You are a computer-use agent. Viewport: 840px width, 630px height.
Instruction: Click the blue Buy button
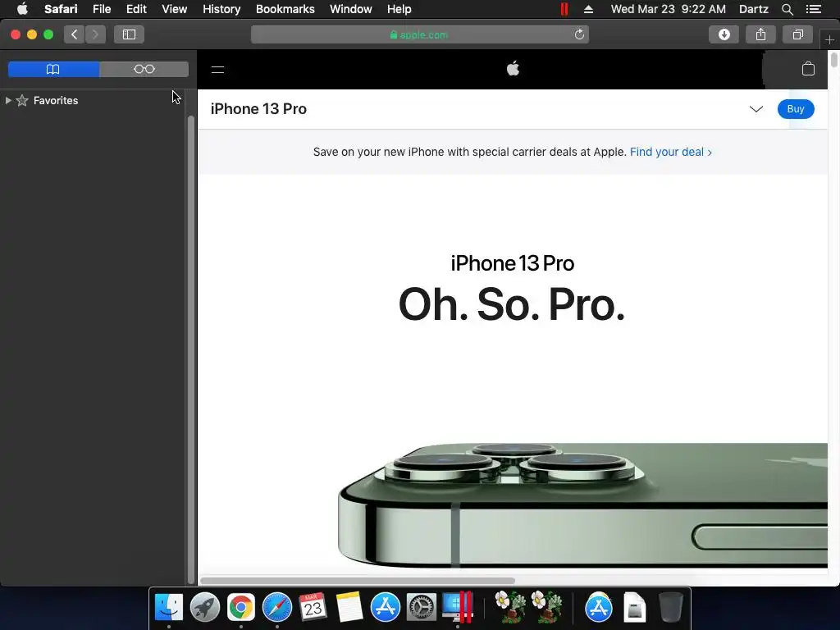pos(796,109)
